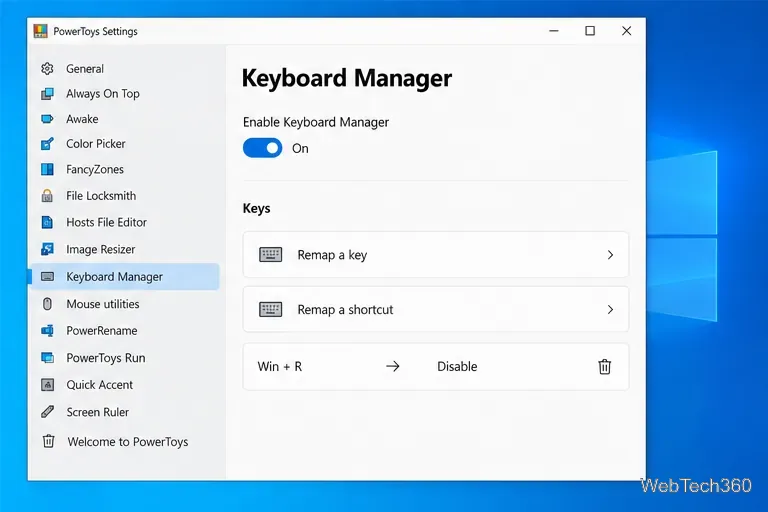Open Color Picker settings
Screen dimensions: 768x512
tap(96, 144)
